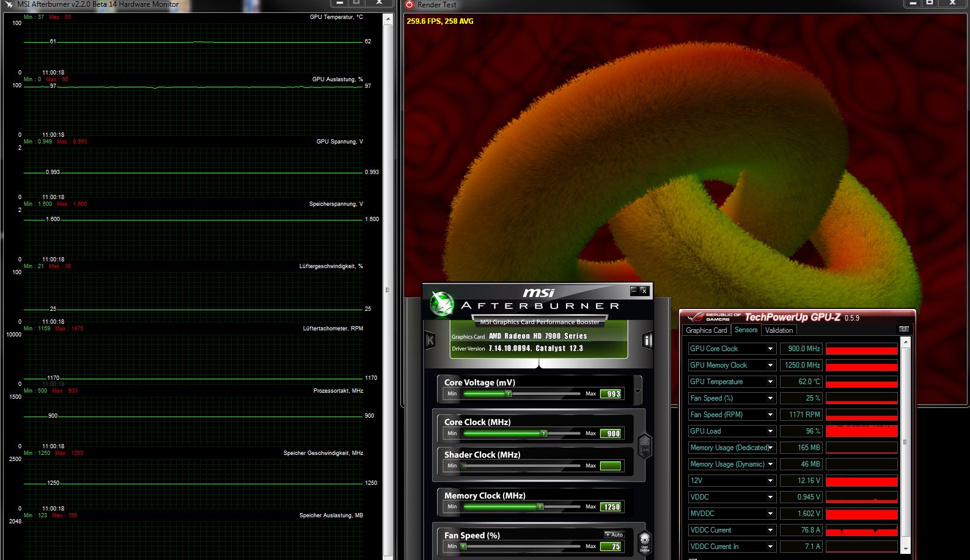Click the Fan Speed value field 25
The width and height of the screenshot is (970, 560).
point(611,547)
